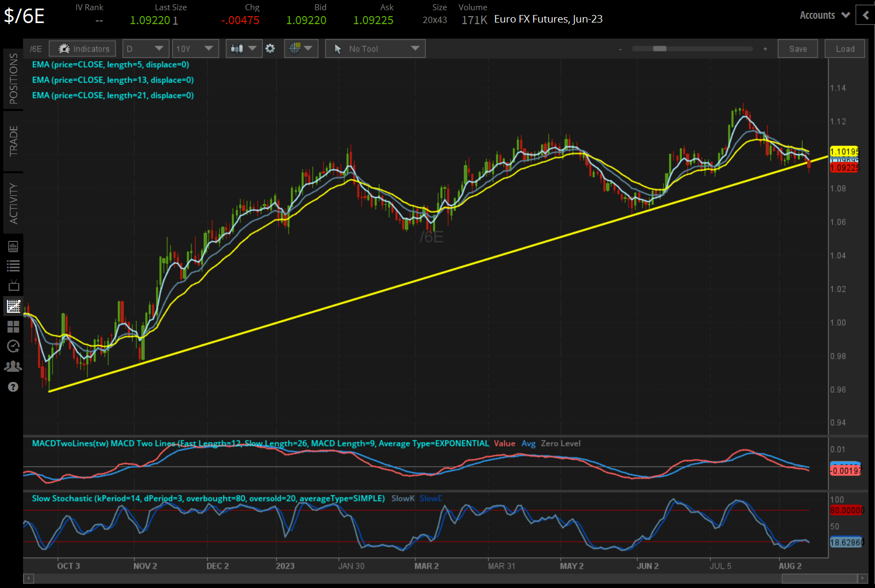
Task: Open the watchlist icon in sidebar
Action: coord(13,266)
